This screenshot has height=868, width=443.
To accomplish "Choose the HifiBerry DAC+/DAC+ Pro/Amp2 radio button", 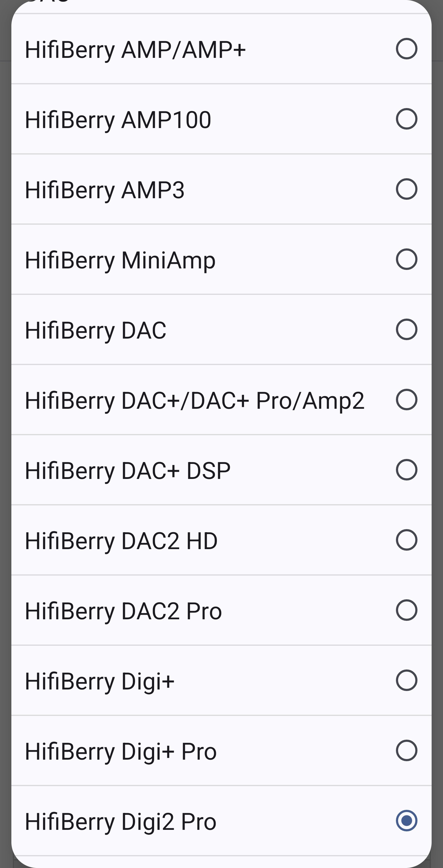I will click(x=406, y=400).
